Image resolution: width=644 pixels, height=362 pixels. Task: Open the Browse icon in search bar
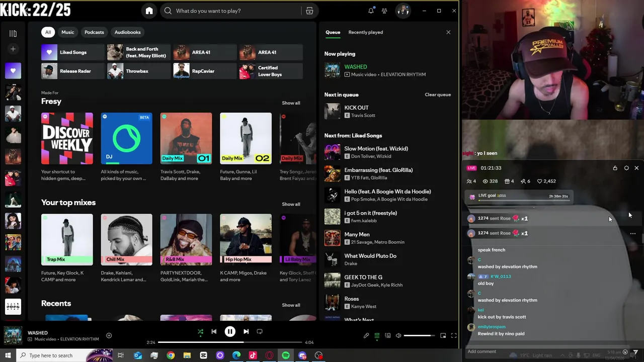[x=309, y=11]
